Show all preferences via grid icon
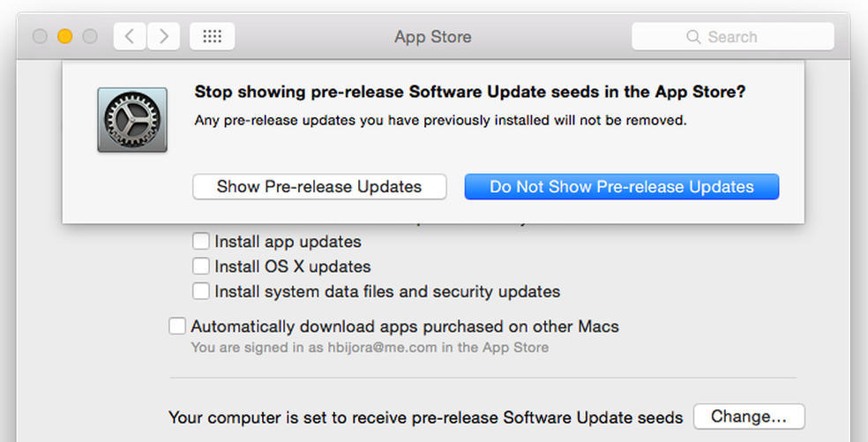Image resolution: width=868 pixels, height=442 pixels. [x=212, y=36]
